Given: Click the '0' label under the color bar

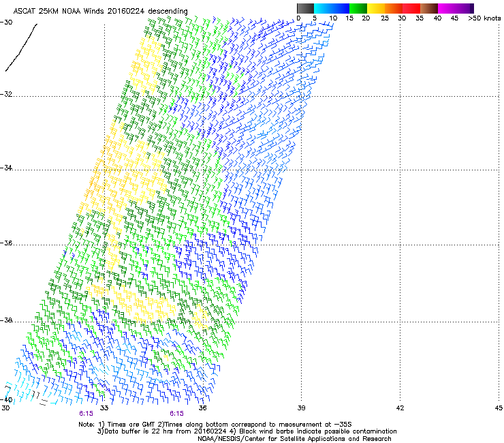Looking at the screenshot, I should (x=298, y=18).
